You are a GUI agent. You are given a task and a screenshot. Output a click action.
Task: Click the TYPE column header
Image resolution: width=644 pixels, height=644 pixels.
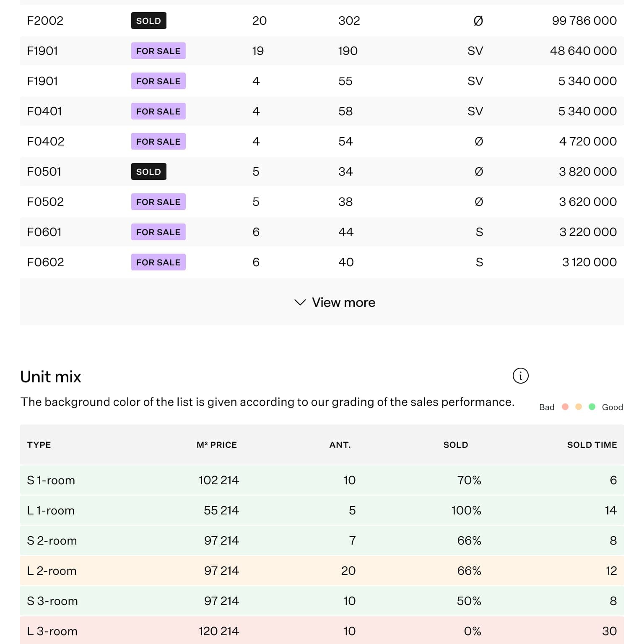[x=39, y=445]
